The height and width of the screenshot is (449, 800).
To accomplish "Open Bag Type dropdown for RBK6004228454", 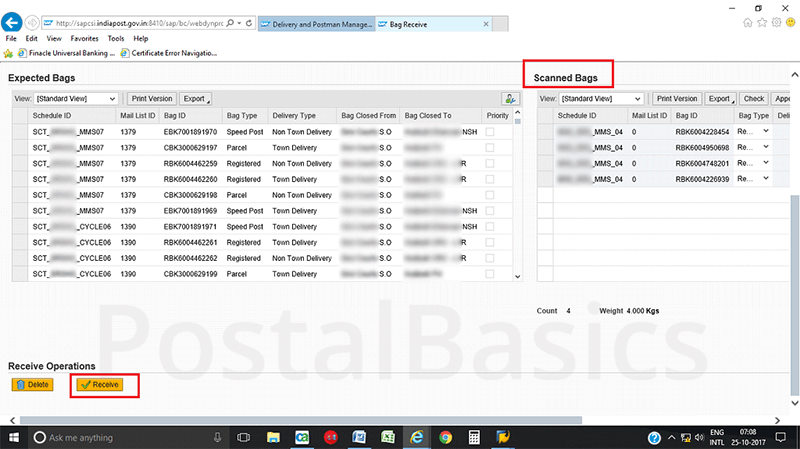I will (x=766, y=131).
